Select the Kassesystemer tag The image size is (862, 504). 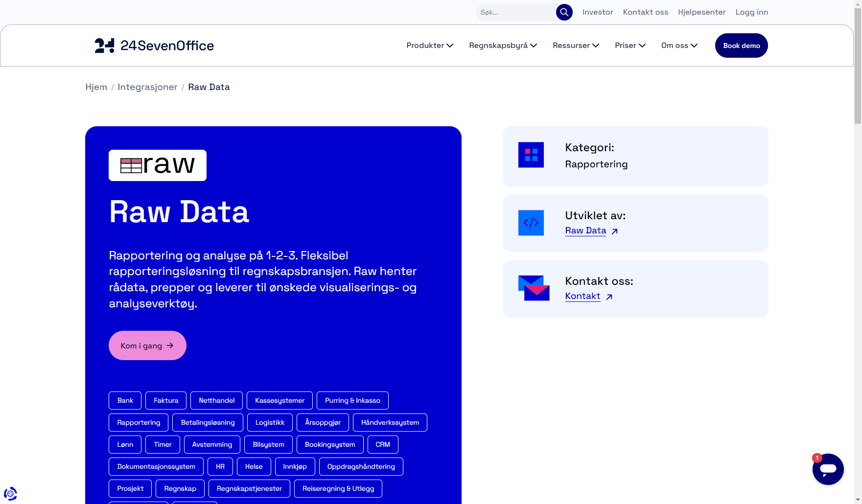pos(280,400)
